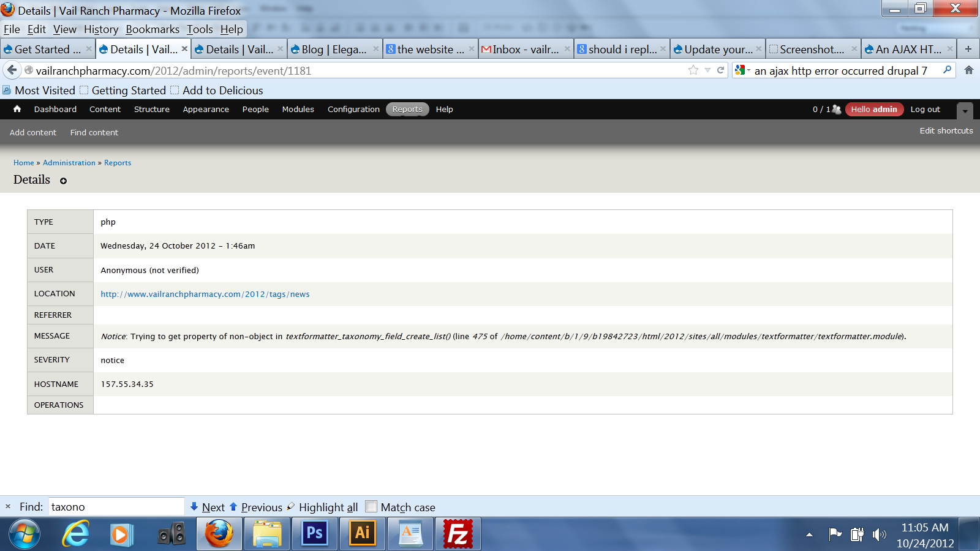Click the power icon in the system tray
980x551 pixels.
point(857,534)
